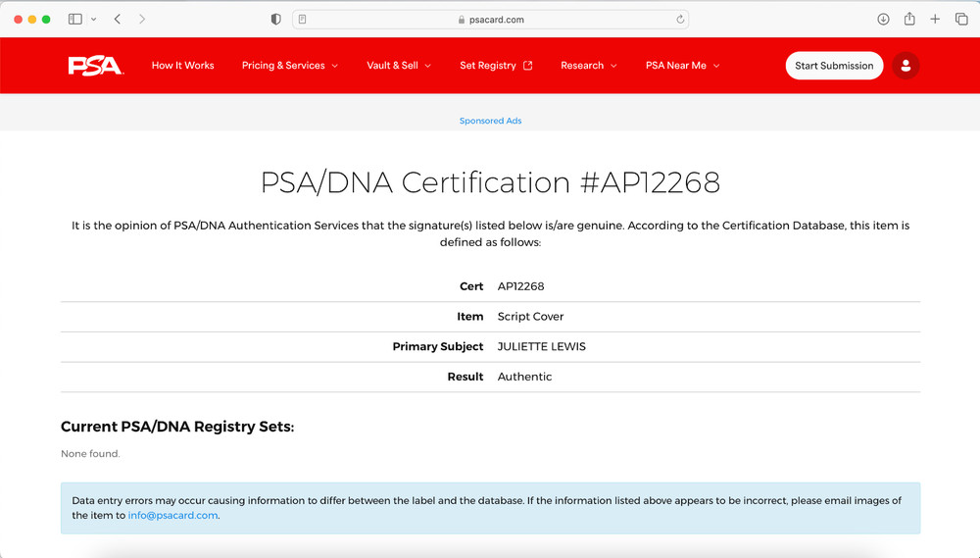Open a new tab with plus icon
Viewport: 980px width, 558px height.
click(935, 20)
